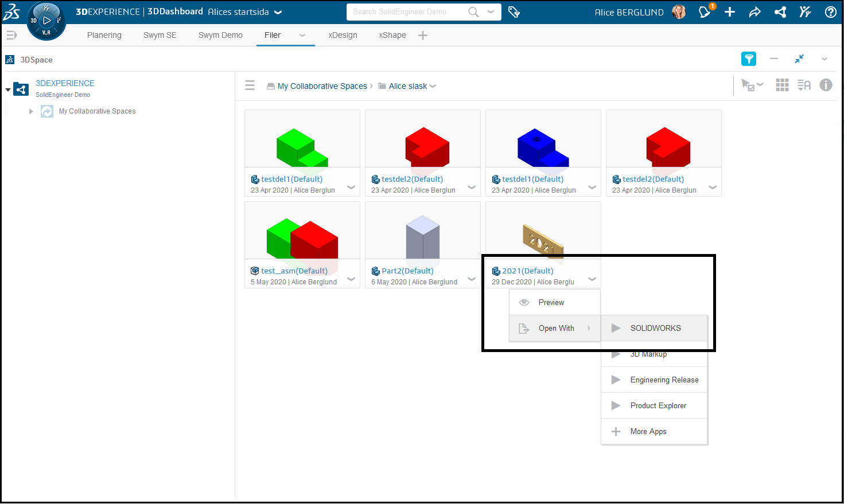Open the information panel icon
Screen dimensions: 844x504
click(826, 85)
